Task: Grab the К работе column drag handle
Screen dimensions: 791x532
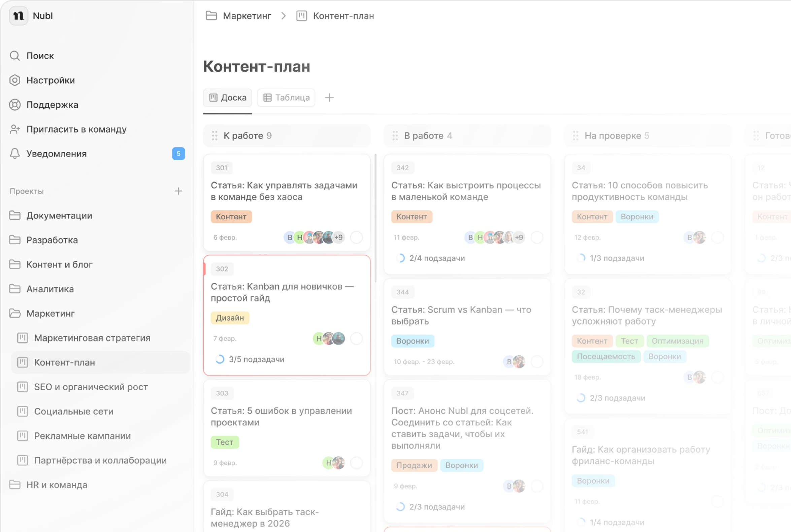Action: pyautogui.click(x=215, y=136)
